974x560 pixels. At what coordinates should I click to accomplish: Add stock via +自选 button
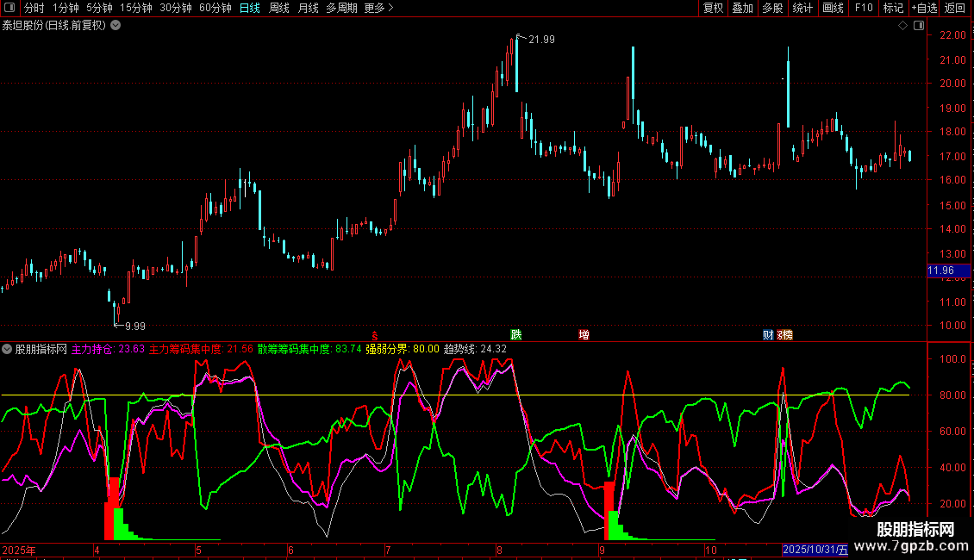click(924, 9)
